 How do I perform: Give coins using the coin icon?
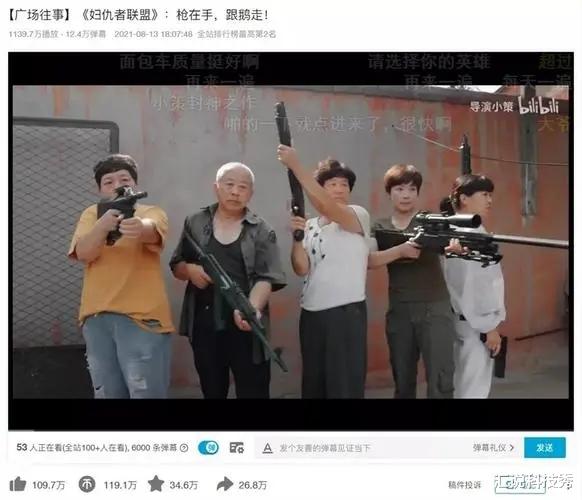[87, 484]
